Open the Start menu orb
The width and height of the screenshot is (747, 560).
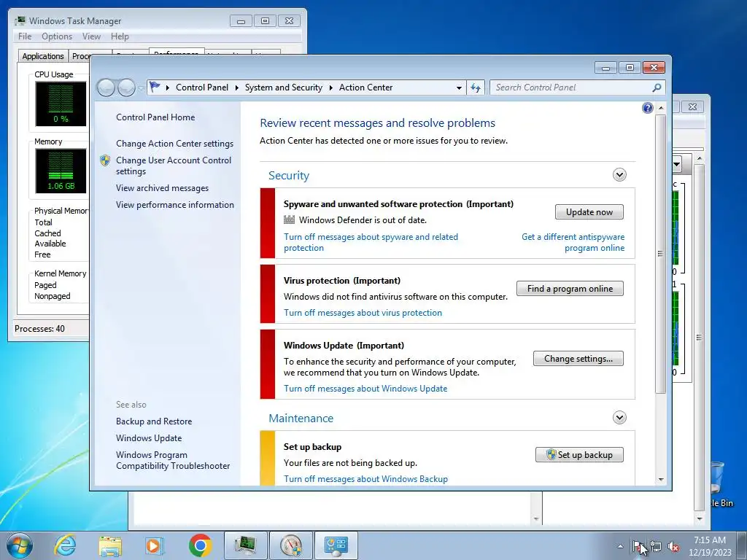pos(20,545)
